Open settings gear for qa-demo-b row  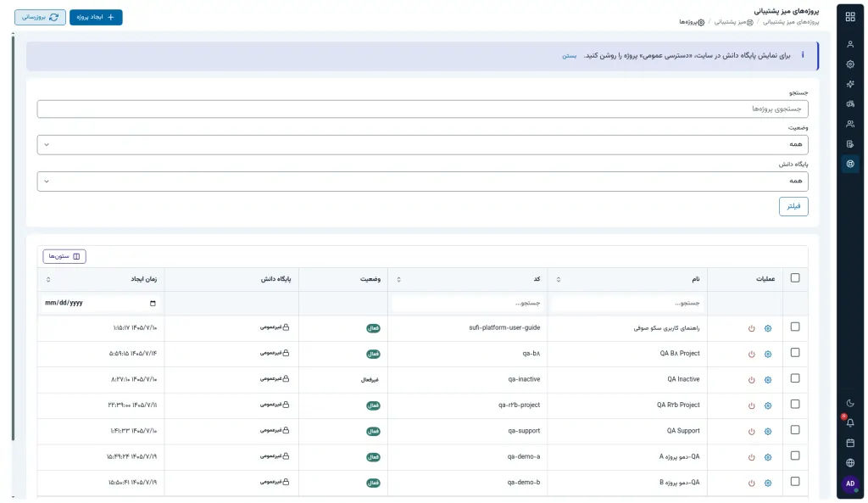[x=768, y=483]
